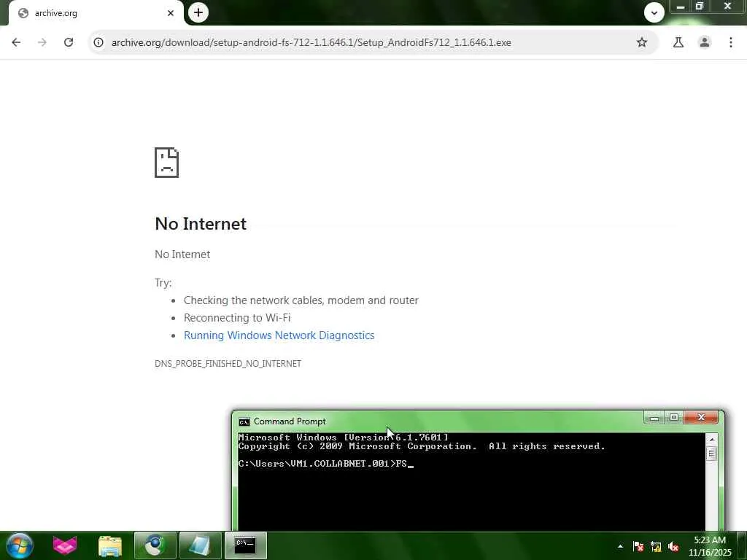
Task: Click the sad page error icon
Action: point(167,163)
